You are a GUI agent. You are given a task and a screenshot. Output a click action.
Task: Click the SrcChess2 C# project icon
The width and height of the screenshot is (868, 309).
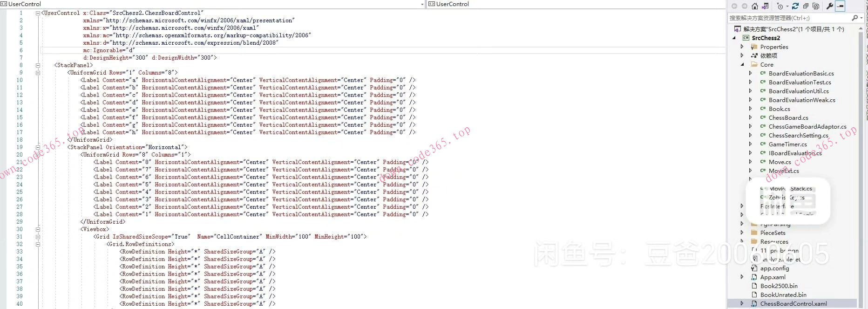coord(746,38)
